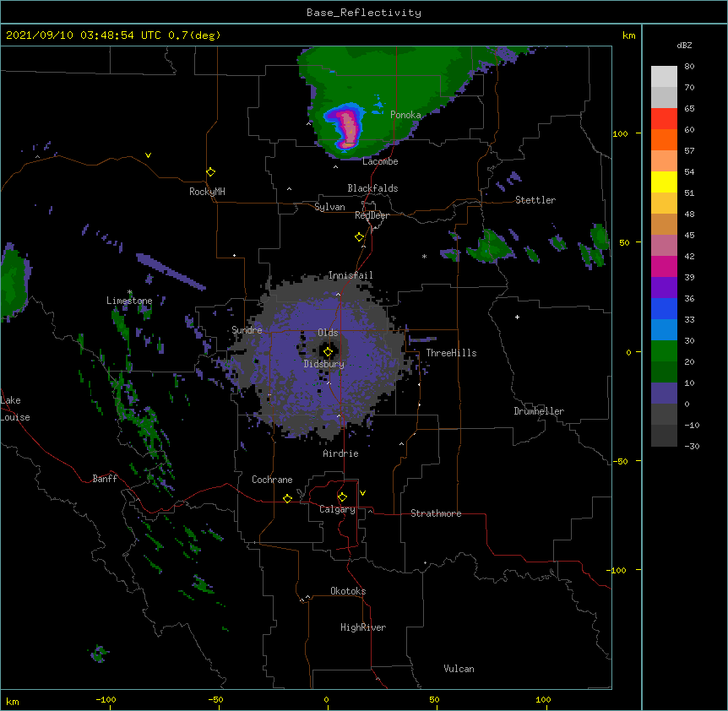The width and height of the screenshot is (728, 711).
Task: Pick the purple 36-39 dBZ legend swatch
Action: pyautogui.click(x=664, y=288)
